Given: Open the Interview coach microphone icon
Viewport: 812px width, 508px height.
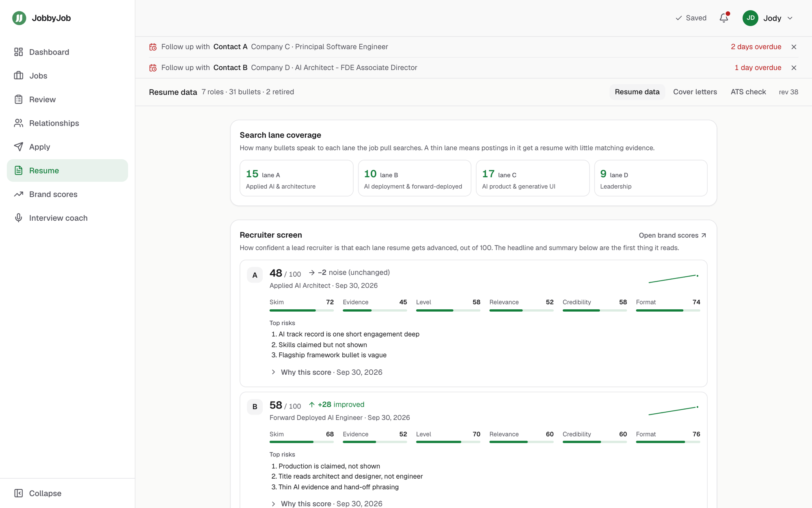Looking at the screenshot, I should click(18, 218).
